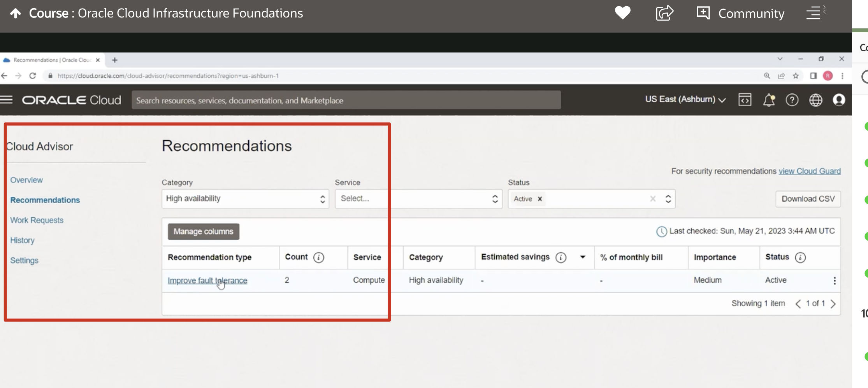
Task: Open the Service Select dropdown
Action: tap(418, 199)
